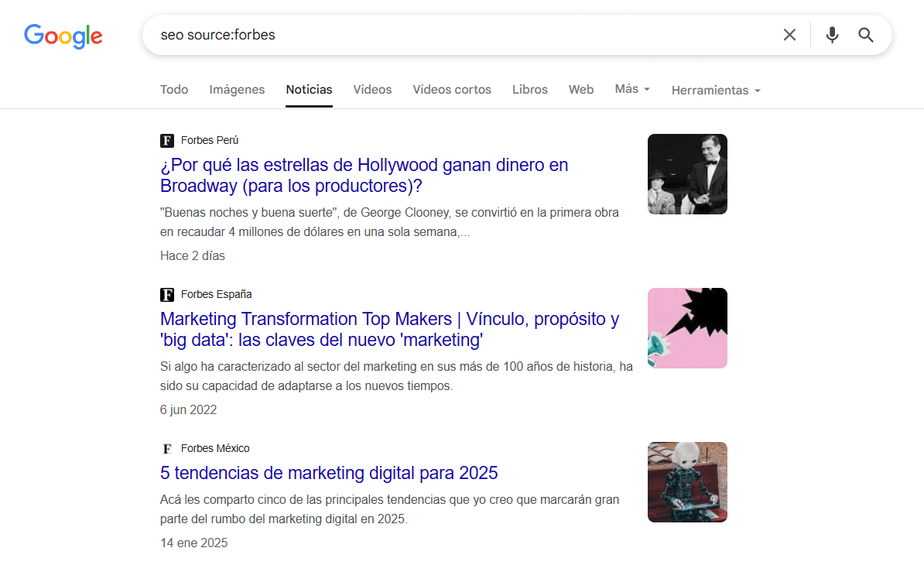Image resolution: width=924 pixels, height=565 pixels.
Task: Click the Forbes España favicon
Action: [x=167, y=294]
